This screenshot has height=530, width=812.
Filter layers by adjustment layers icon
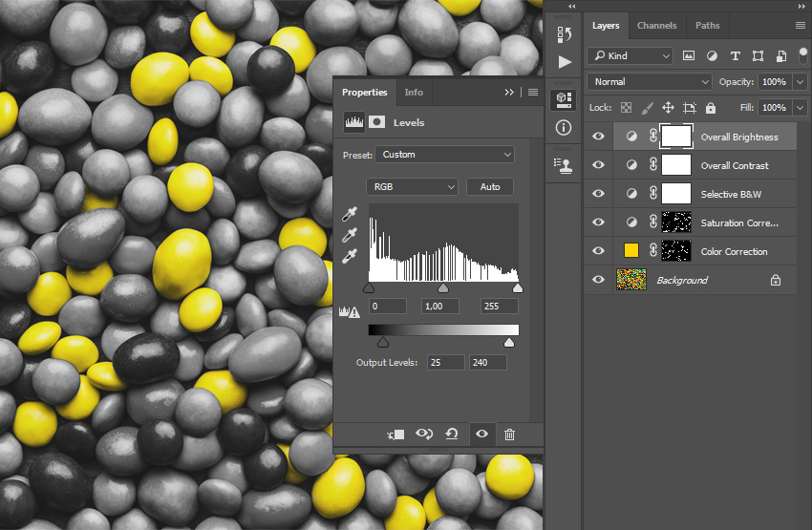(712, 56)
